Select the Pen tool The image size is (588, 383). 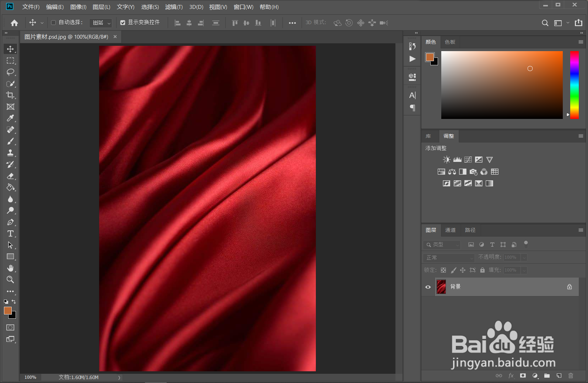[x=10, y=222]
